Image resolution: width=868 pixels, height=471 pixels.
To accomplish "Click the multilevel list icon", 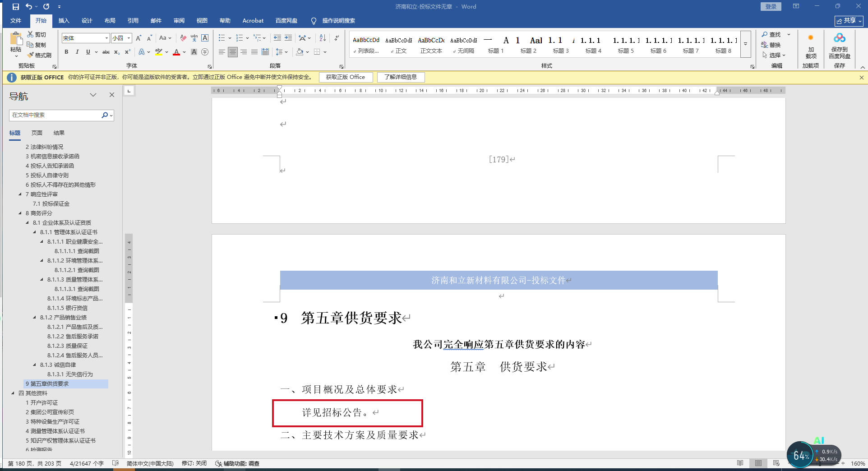I will coord(257,38).
